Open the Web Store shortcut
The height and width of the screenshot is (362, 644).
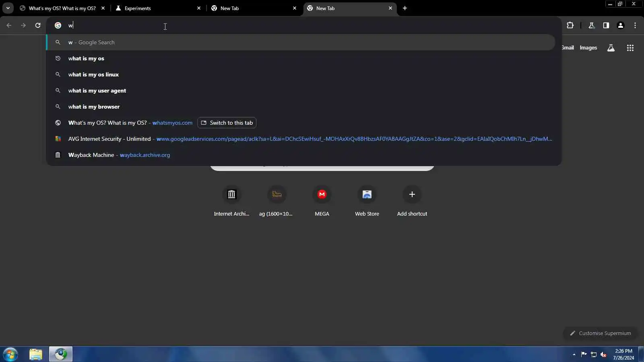tap(367, 201)
